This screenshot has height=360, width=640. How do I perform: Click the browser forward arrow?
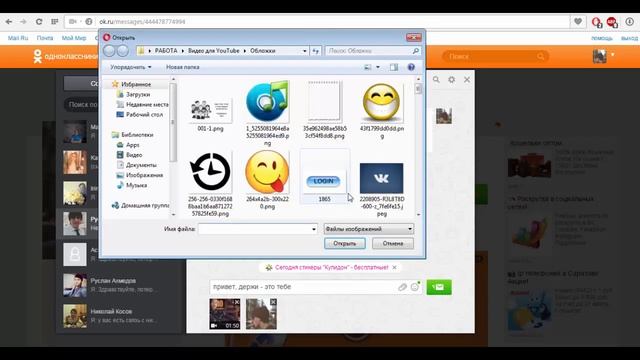[23, 22]
